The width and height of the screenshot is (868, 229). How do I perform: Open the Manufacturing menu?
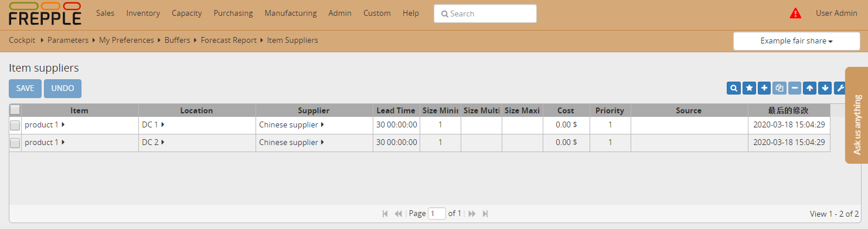click(291, 13)
